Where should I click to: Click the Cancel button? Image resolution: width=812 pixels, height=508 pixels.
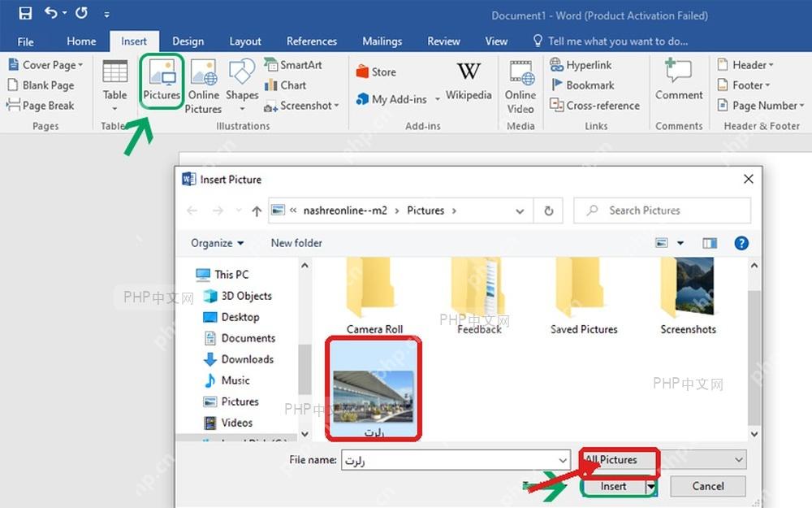click(708, 486)
